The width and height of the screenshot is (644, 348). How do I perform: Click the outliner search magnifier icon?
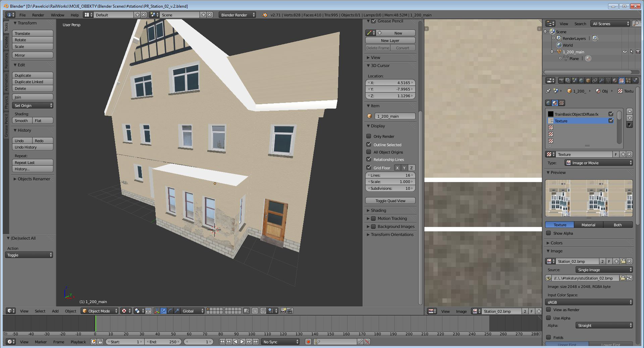(x=635, y=23)
